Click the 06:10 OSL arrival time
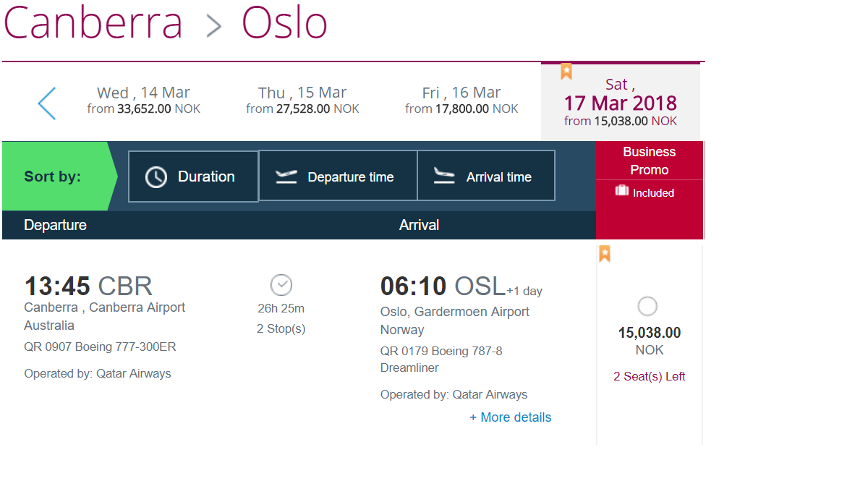The width and height of the screenshot is (868, 489). click(443, 286)
